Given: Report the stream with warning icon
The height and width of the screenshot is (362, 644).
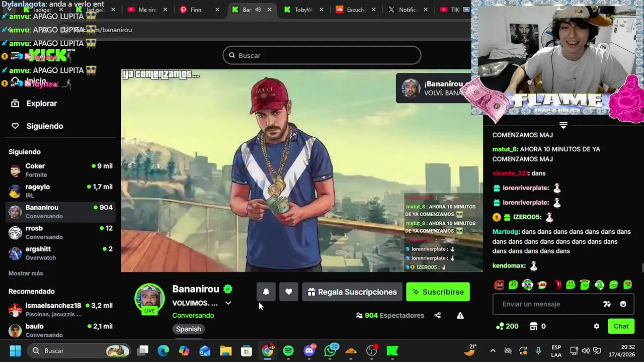Looking at the screenshot, I should click(460, 316).
